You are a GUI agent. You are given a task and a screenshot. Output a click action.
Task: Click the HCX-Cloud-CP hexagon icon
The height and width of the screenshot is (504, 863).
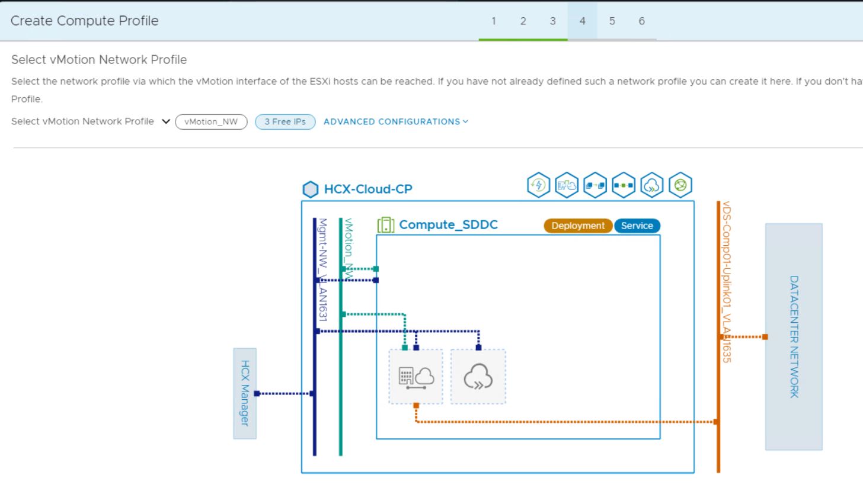(x=311, y=190)
